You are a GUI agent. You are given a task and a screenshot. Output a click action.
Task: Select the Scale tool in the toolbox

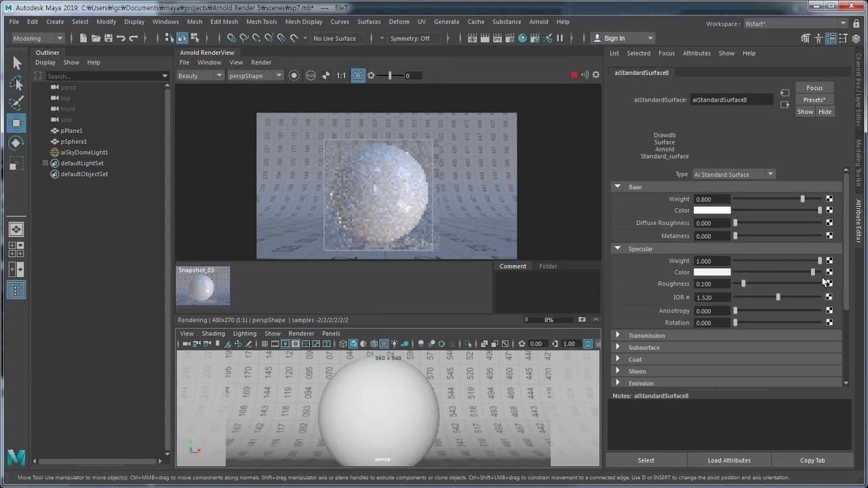(x=16, y=163)
